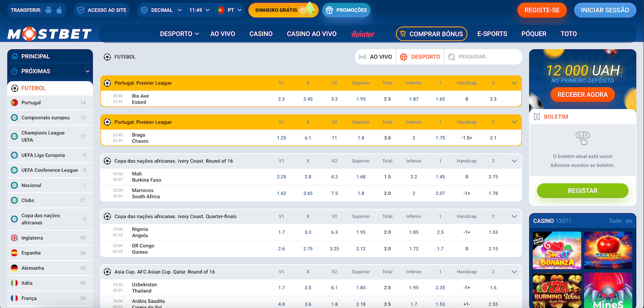This screenshot has width=644, height=308.
Task: Switch to Desporto filter tab
Action: pos(420,57)
